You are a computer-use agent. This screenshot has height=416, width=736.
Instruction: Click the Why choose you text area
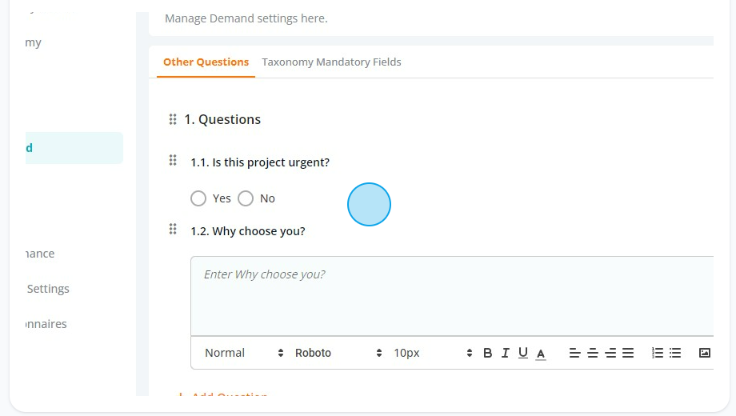452,296
